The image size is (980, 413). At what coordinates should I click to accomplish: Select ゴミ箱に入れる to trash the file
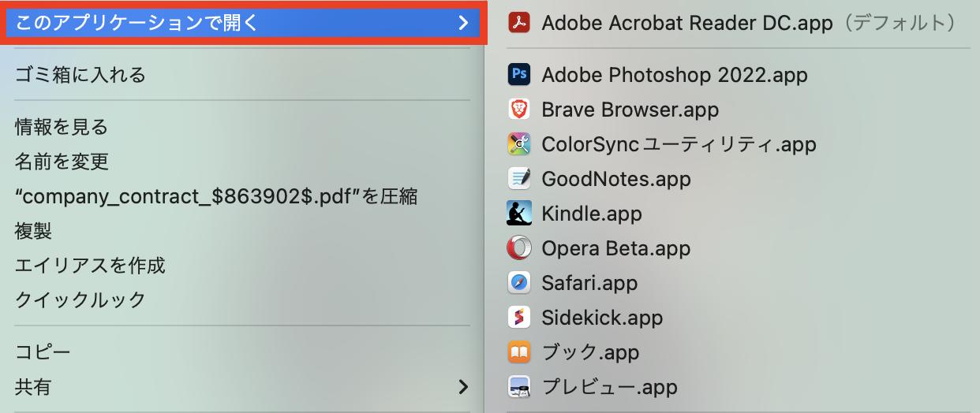tap(80, 75)
